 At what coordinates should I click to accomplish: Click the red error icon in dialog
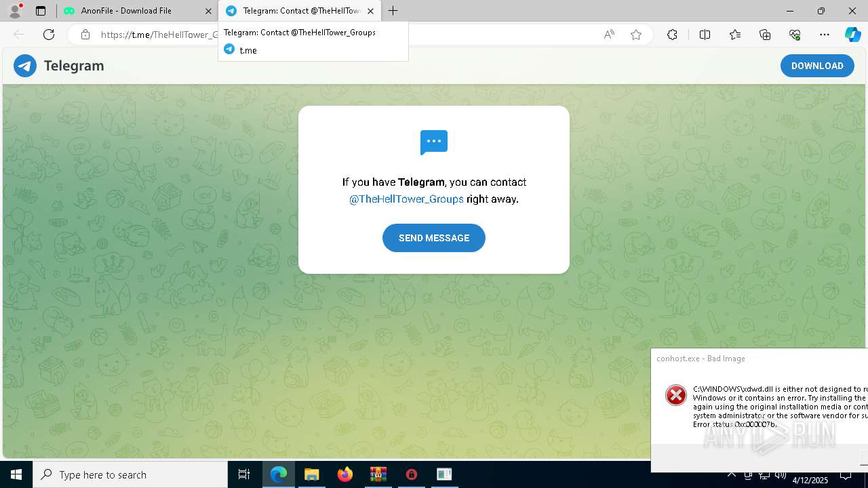click(675, 395)
